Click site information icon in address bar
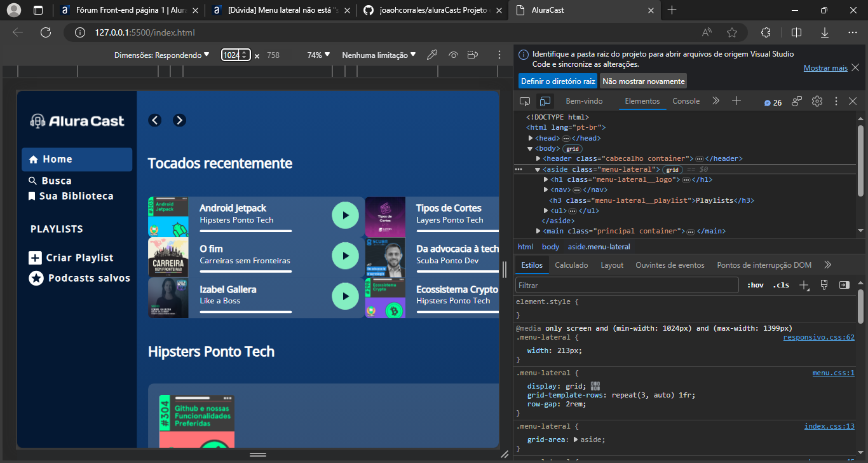 (79, 32)
